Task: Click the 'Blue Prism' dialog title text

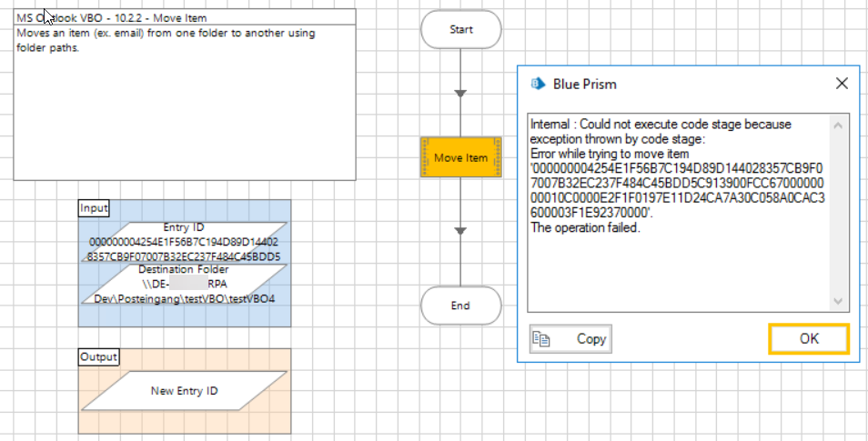Action: 584,84
